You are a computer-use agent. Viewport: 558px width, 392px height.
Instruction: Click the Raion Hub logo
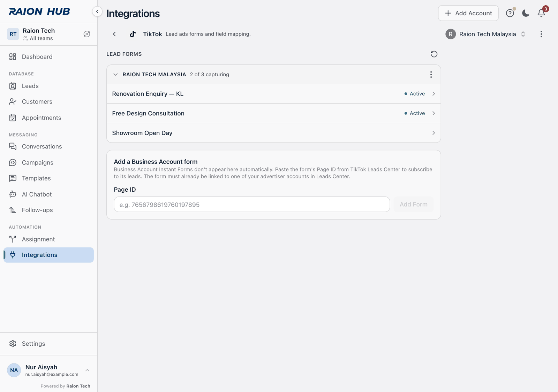(x=39, y=11)
